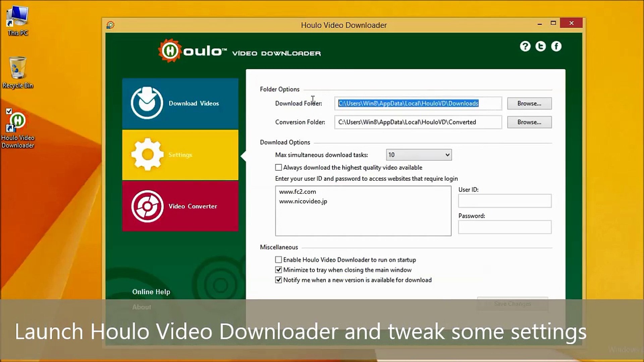
Task: Enable Houlo Video Downloader run on startup
Action: (x=278, y=259)
